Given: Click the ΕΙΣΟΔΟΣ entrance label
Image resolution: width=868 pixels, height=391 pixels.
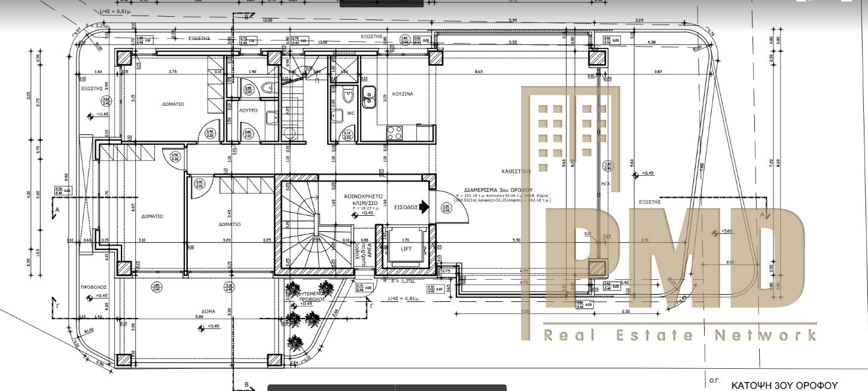Looking at the screenshot, I should [x=405, y=207].
